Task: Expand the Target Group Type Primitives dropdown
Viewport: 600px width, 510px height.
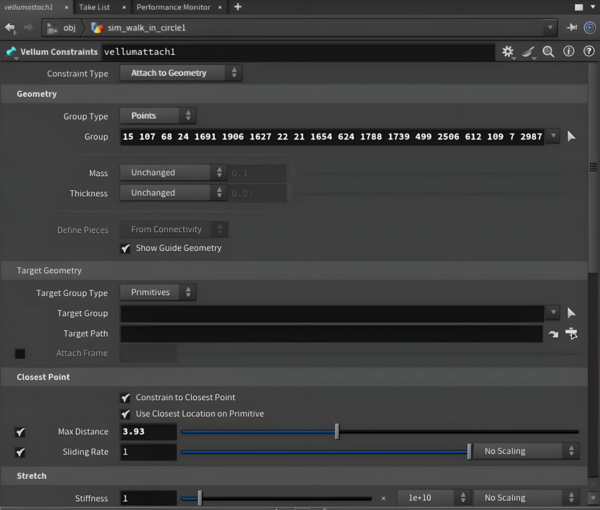Action: pyautogui.click(x=157, y=292)
